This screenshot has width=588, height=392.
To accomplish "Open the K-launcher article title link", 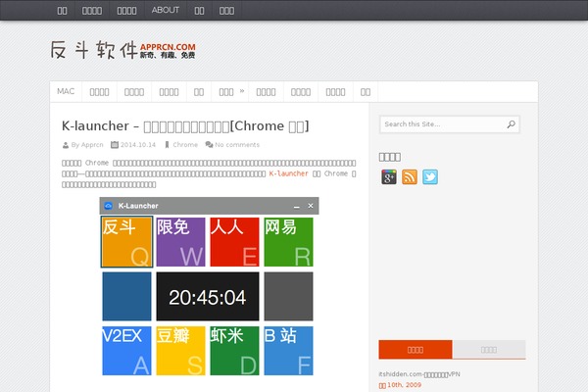I will (185, 126).
